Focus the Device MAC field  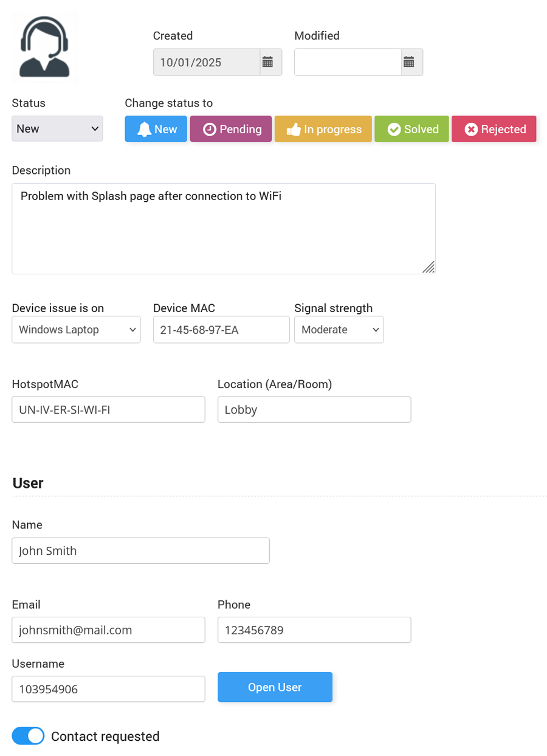click(x=221, y=330)
